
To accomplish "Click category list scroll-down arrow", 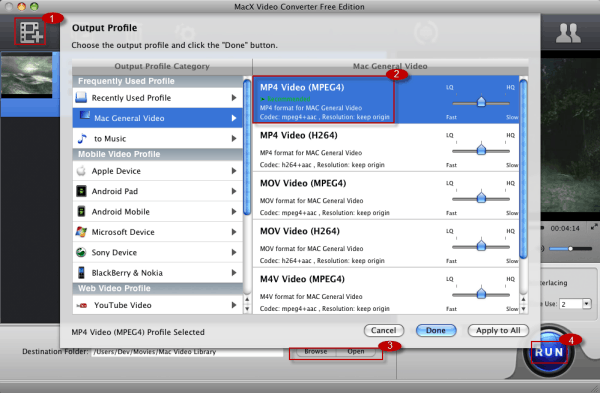I will [x=247, y=309].
